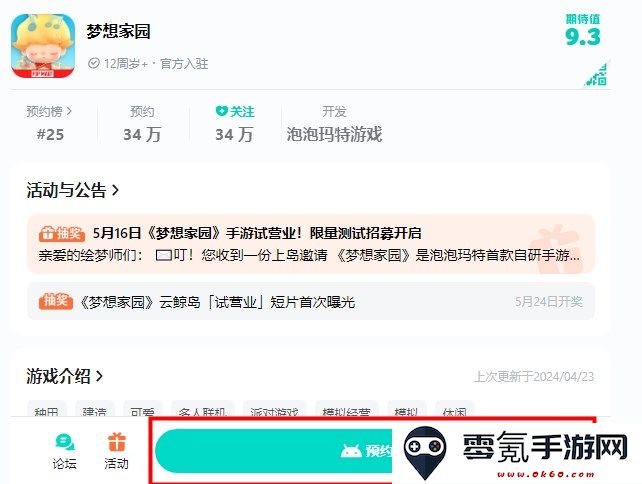Click the verified checkmark beside 12周岁+
642x484 pixels.
click(94, 63)
